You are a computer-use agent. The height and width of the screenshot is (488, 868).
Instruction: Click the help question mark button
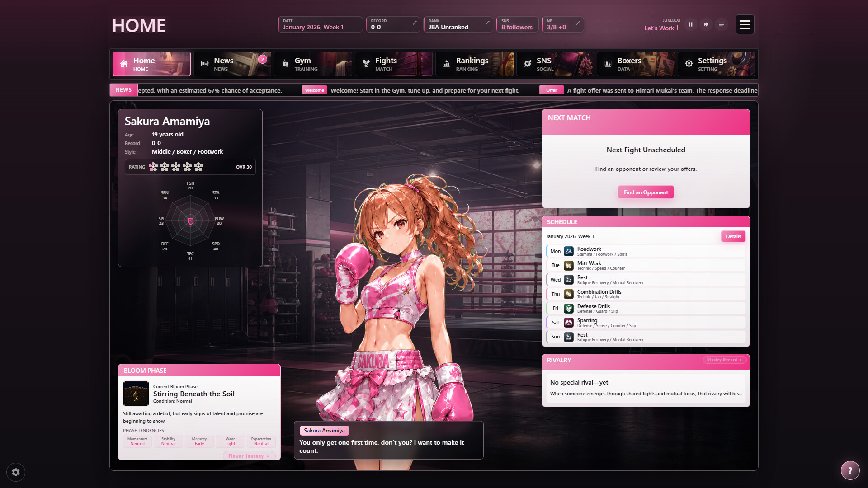click(x=850, y=470)
